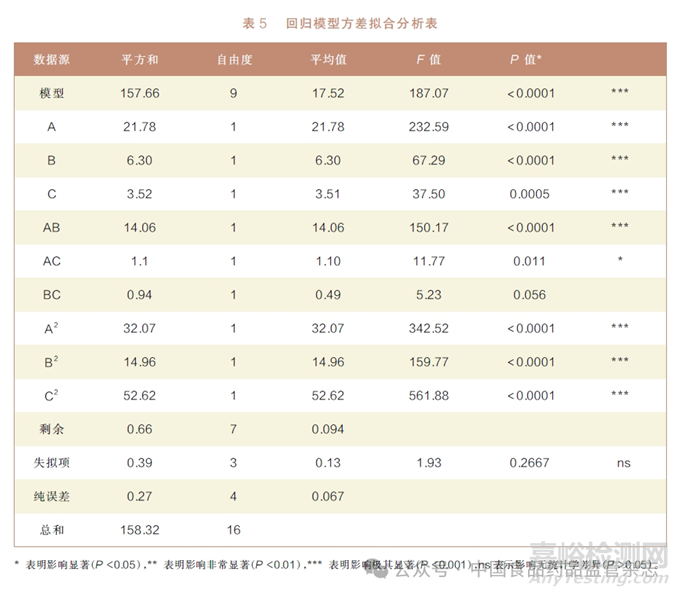The image size is (680, 596).
Task: Click the table title 表5 回归模型方差拟合分析表
Action: pos(340,22)
